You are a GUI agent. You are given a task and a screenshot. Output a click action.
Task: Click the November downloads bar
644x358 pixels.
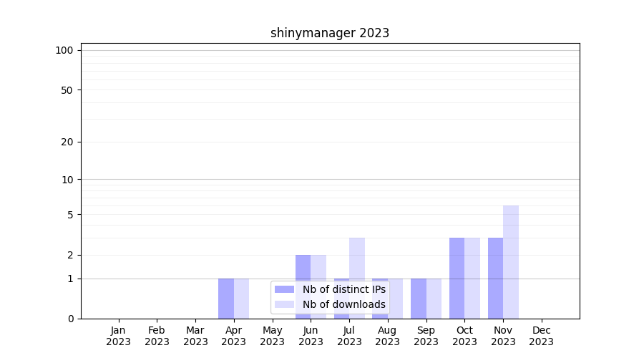point(511,261)
